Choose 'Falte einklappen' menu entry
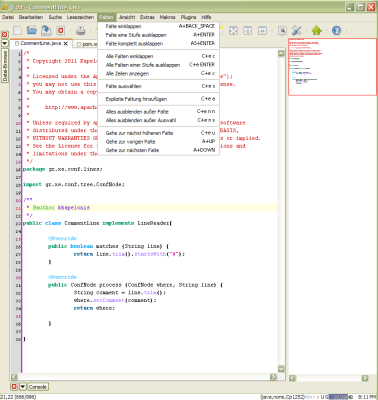This screenshot has width=378, height=400. 159,26
